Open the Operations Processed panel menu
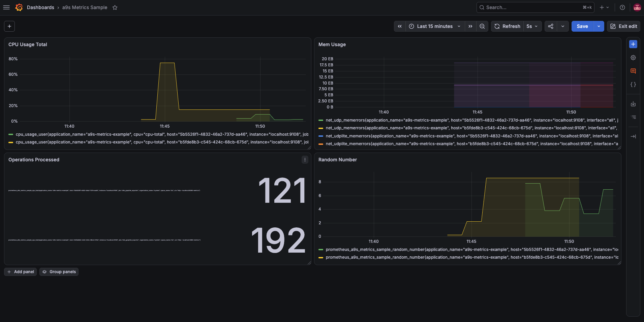Screen dimensions: 644x322 coord(305,160)
